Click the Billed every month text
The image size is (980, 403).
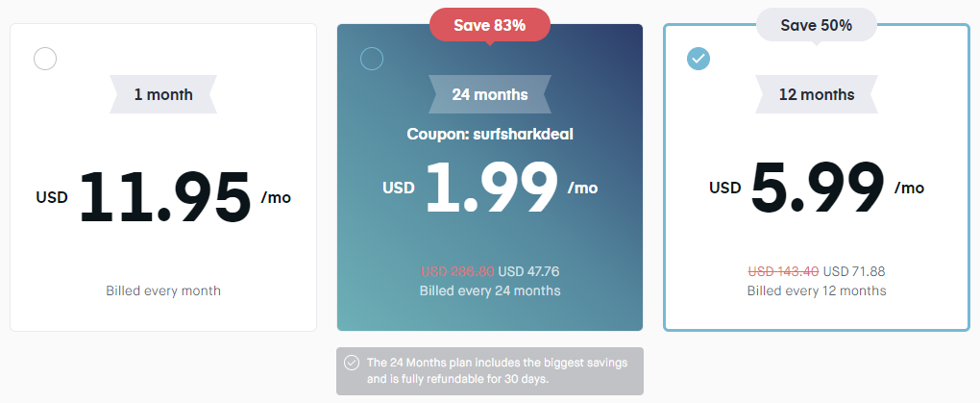pos(163,290)
